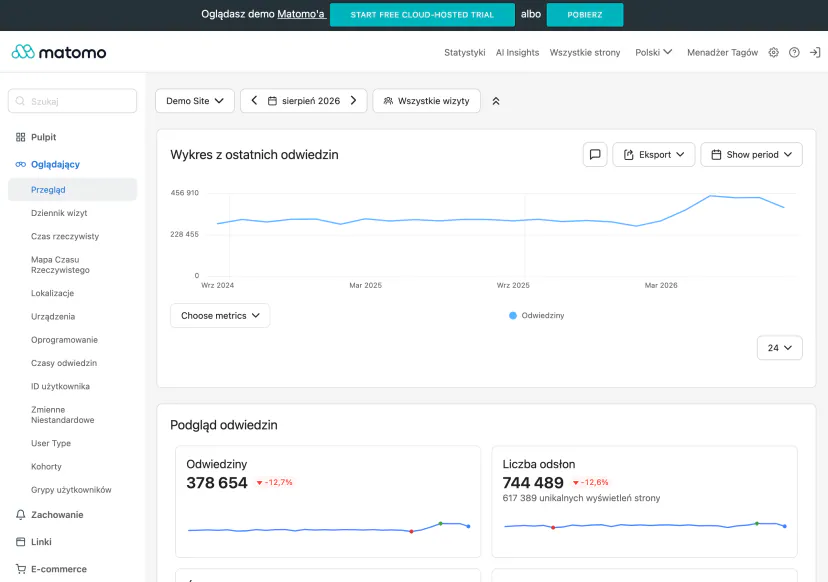Open the Show period dropdown
The height and width of the screenshot is (582, 828).
(x=751, y=154)
